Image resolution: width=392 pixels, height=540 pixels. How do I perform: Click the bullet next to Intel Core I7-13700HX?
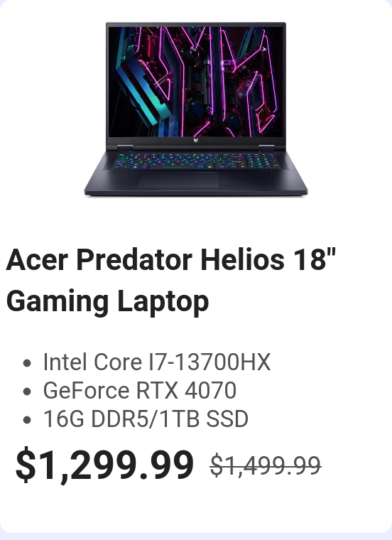pos(27,363)
